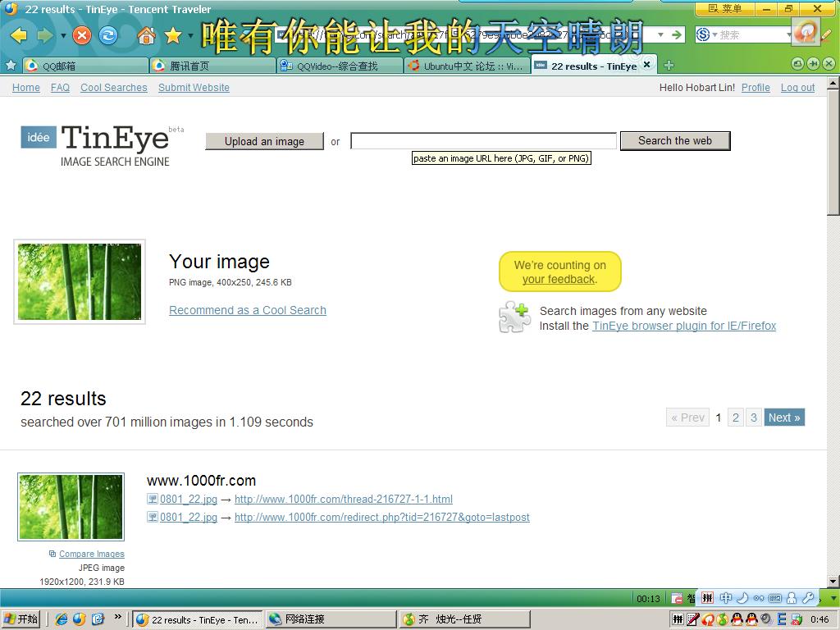Toggle the 中 Chinese/English mode on the IME bar
Screen dimensions: 840x630
pos(726,598)
